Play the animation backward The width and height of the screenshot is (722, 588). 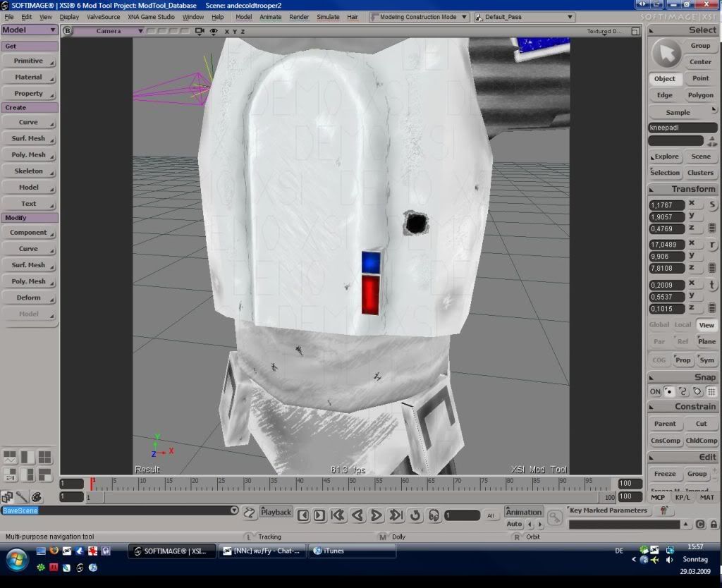[357, 515]
